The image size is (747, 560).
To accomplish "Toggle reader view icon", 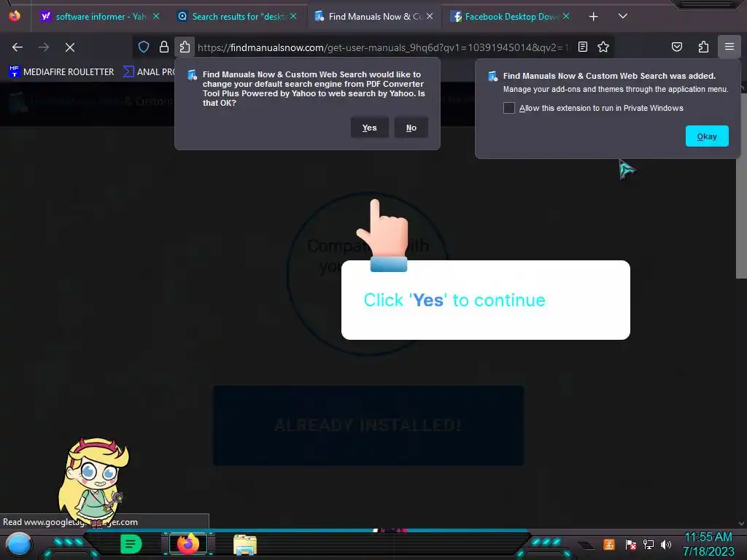I will 583,47.
